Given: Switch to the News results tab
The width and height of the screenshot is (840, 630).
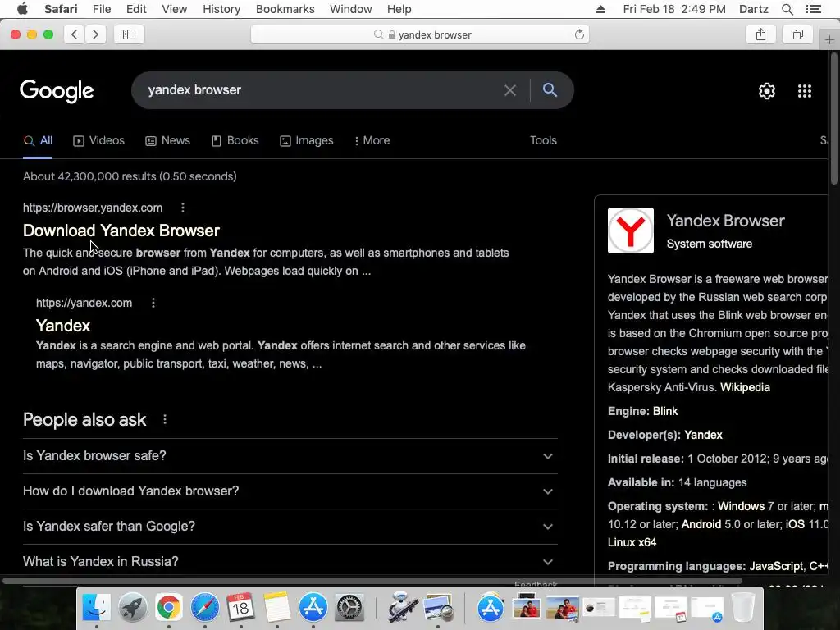Looking at the screenshot, I should coord(167,140).
